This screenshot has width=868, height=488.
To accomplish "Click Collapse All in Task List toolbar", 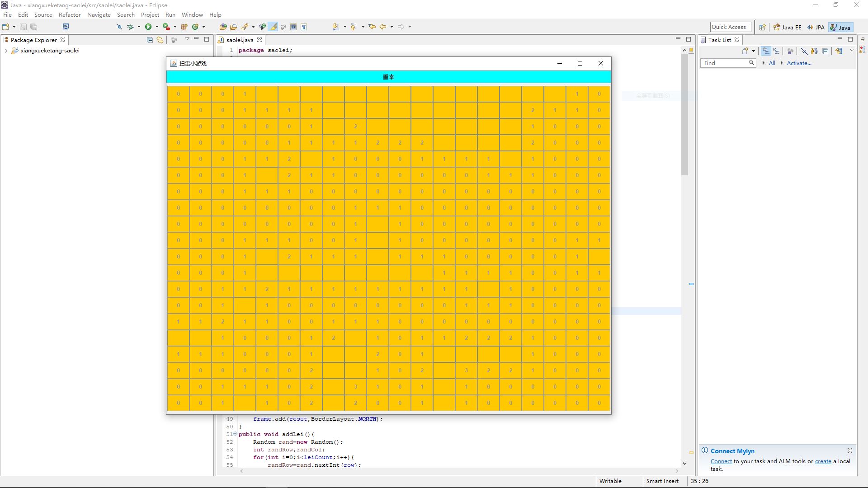I will (826, 51).
